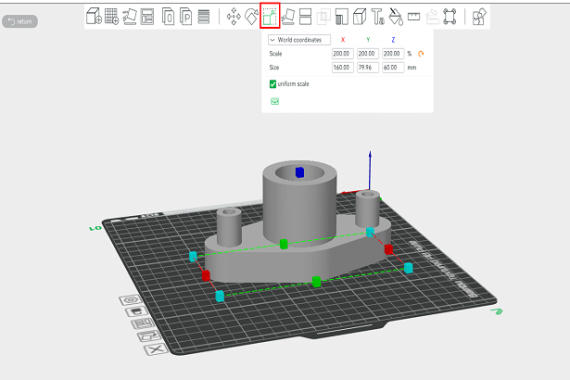
Task: Toggle the uniform scale checkbox
Action: click(x=273, y=84)
